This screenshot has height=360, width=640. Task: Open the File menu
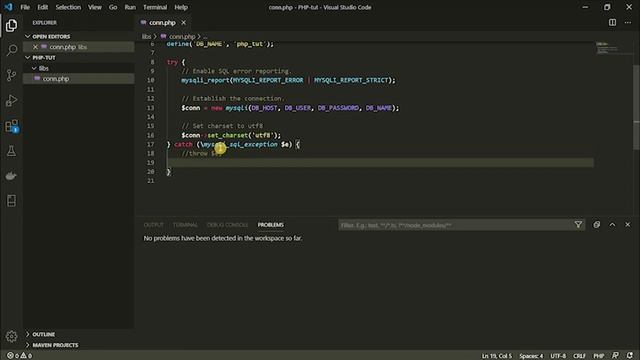(25, 7)
